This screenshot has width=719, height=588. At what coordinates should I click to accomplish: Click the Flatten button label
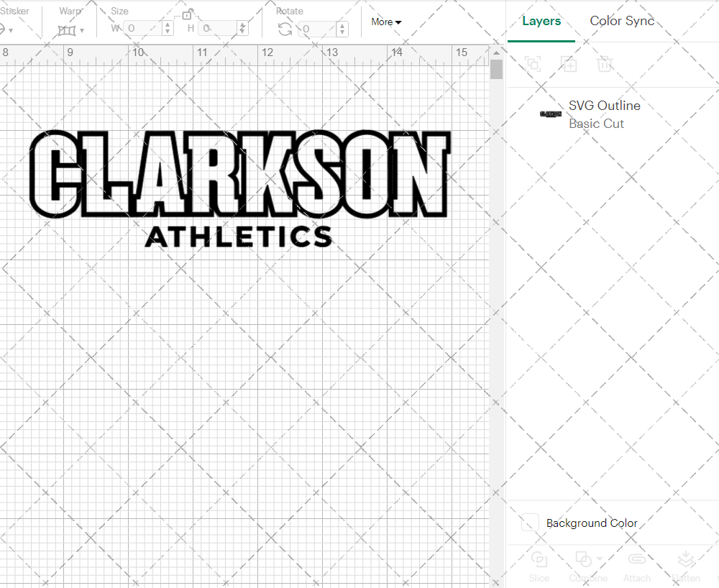tap(685, 578)
